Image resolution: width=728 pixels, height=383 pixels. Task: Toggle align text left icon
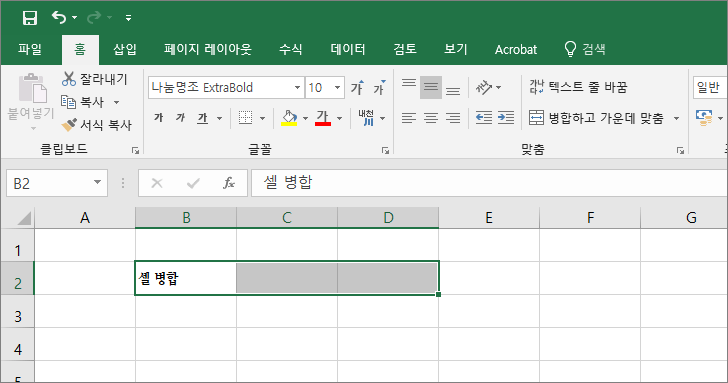tap(409, 118)
